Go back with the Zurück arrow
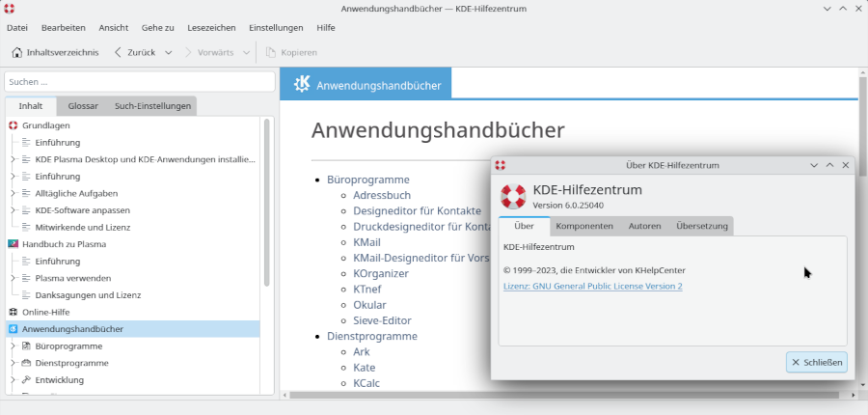The height and width of the screenshot is (415, 868). tap(118, 53)
